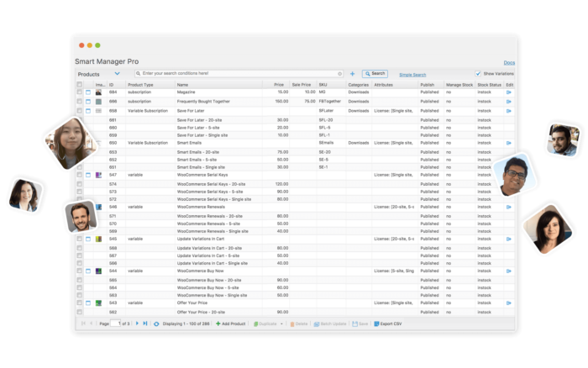
Task: Click the window icon in product 684's row
Action: (89, 92)
